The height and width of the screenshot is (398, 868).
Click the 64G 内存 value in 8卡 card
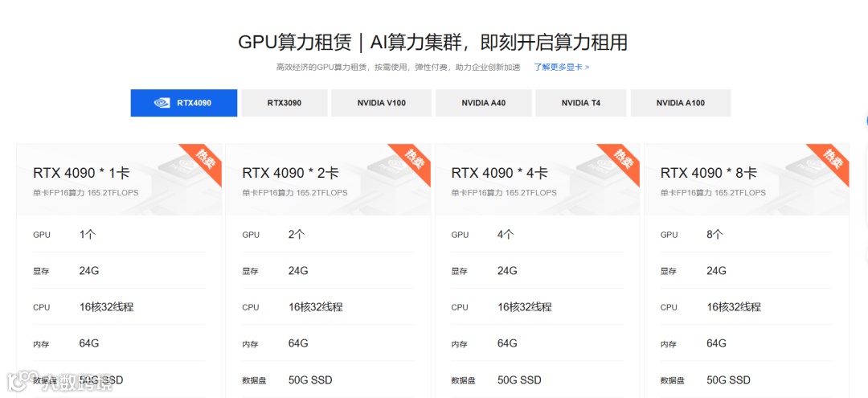click(716, 344)
